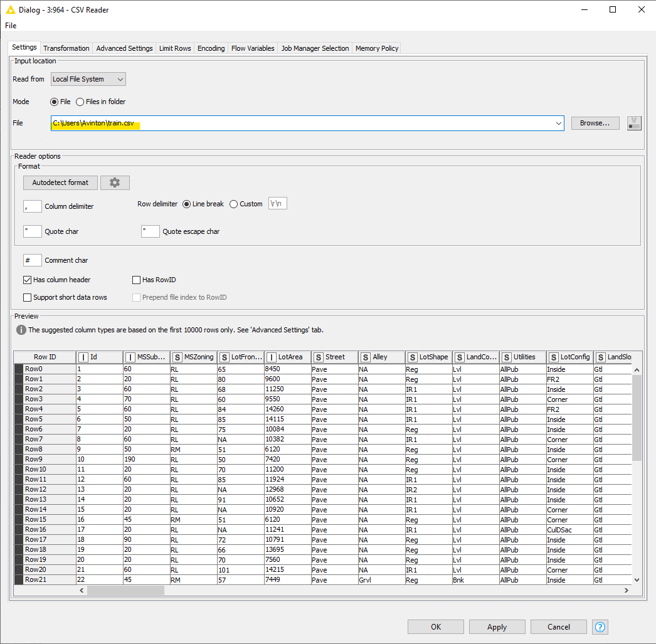Viewport: 656px width, 644px height.
Task: Click the Cancel button
Action: (x=559, y=627)
